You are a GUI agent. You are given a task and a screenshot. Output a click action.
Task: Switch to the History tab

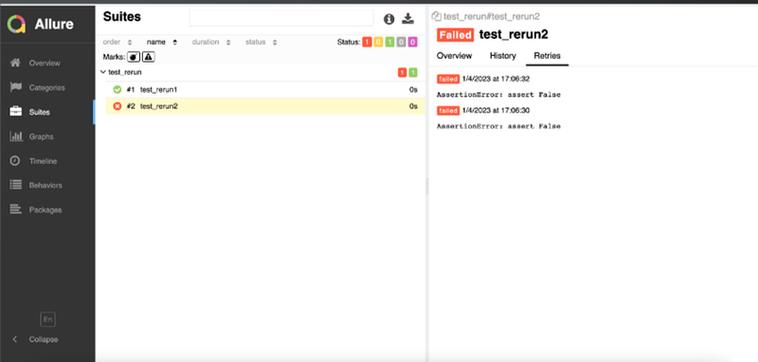(503, 56)
